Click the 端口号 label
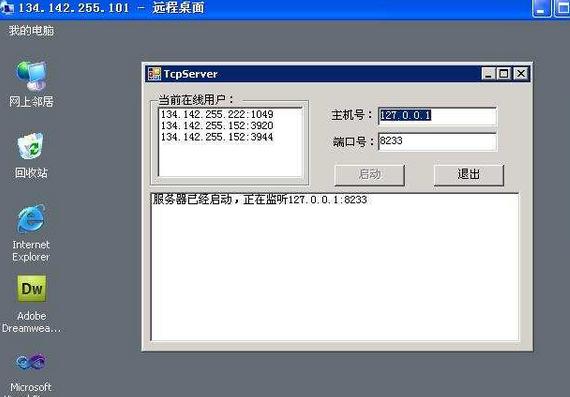Screen dimensions: 570x397 pyautogui.click(x=353, y=142)
